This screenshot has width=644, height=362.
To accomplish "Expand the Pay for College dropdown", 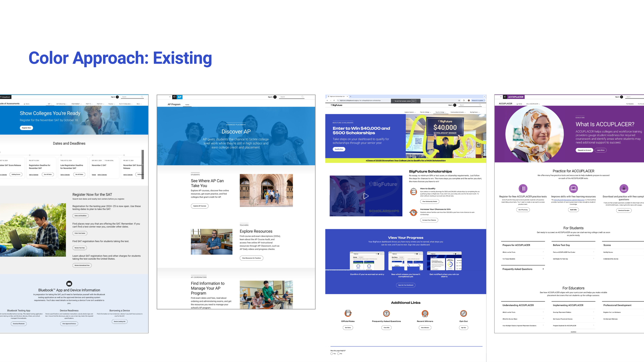I will (x=441, y=112).
